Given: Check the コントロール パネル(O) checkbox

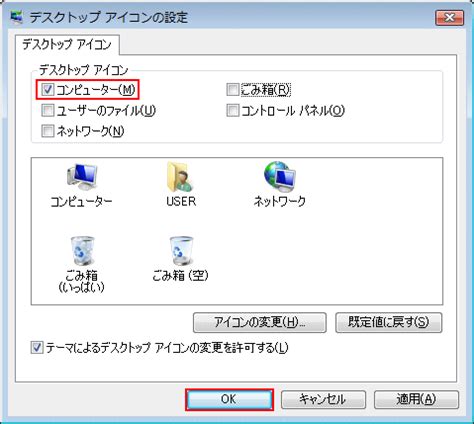Looking at the screenshot, I should (232, 110).
